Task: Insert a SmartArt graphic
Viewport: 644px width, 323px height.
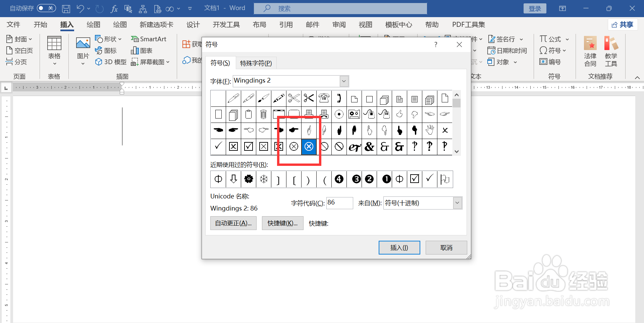Action: pos(149,39)
